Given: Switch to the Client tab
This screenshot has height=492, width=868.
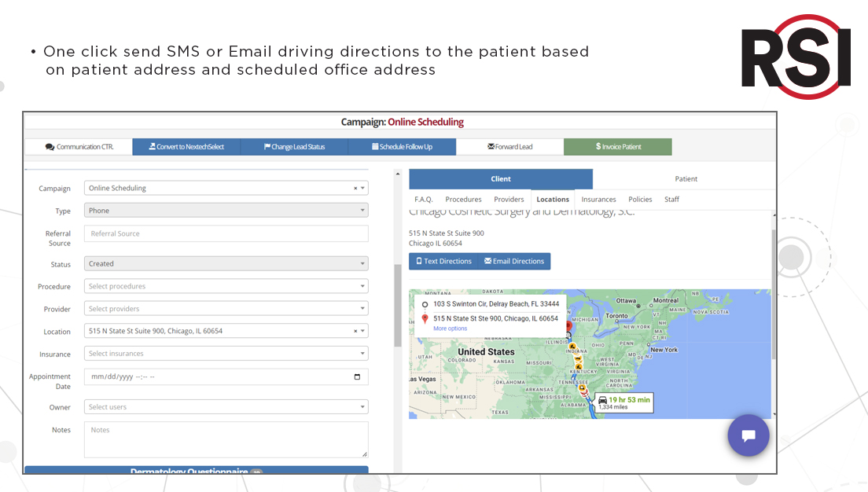Looking at the screenshot, I should pyautogui.click(x=500, y=178).
